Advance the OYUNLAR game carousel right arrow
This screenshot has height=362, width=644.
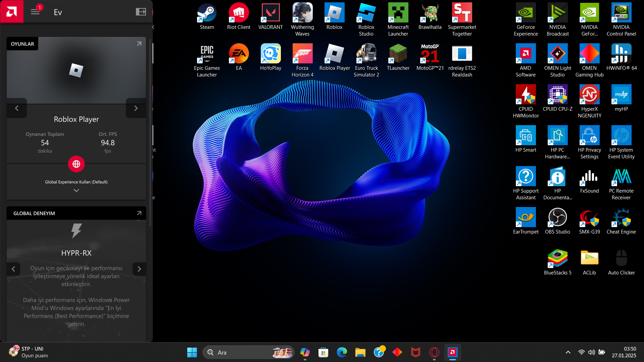tap(136, 108)
